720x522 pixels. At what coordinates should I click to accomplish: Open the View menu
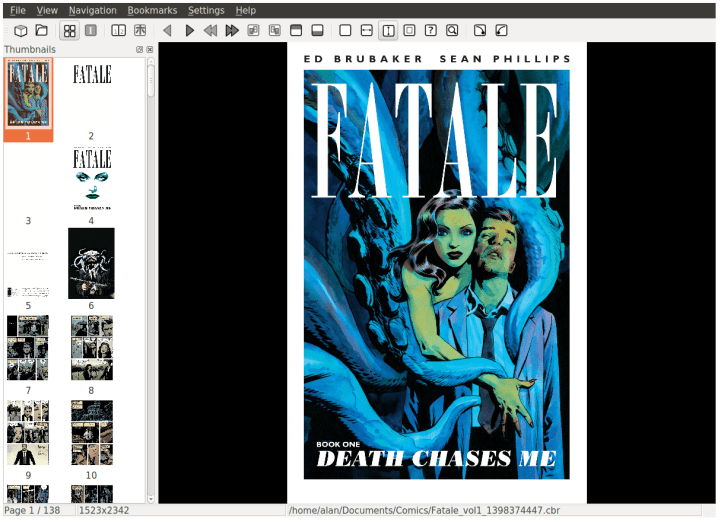click(x=47, y=10)
